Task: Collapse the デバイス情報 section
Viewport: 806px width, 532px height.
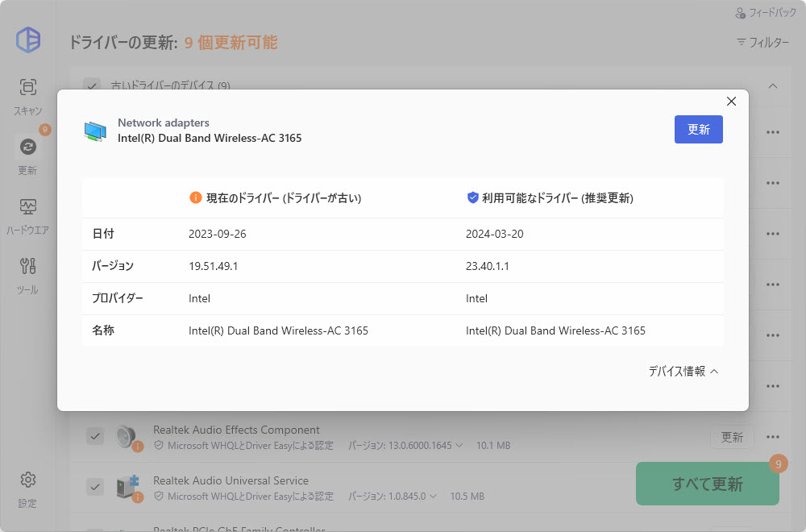Action: pos(683,371)
